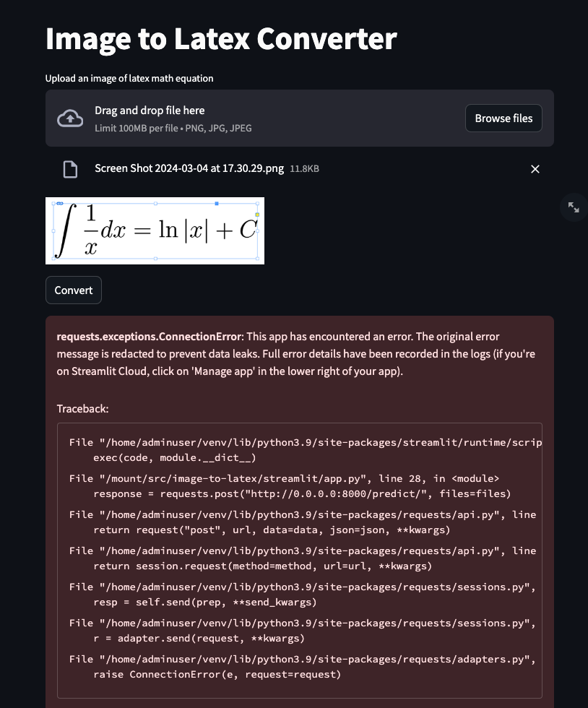Remove the uploaded screenshot file
The width and height of the screenshot is (588, 708).
click(535, 169)
